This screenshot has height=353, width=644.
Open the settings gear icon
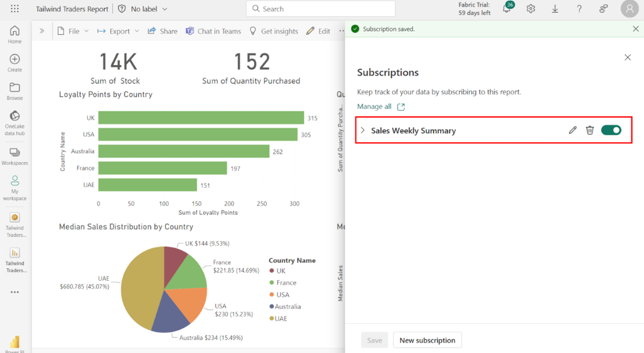pos(531,9)
